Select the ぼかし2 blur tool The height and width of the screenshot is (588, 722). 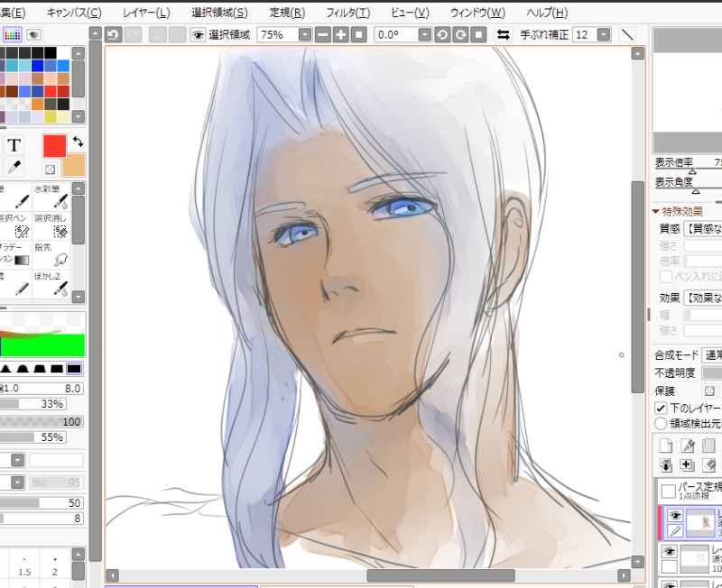51,283
